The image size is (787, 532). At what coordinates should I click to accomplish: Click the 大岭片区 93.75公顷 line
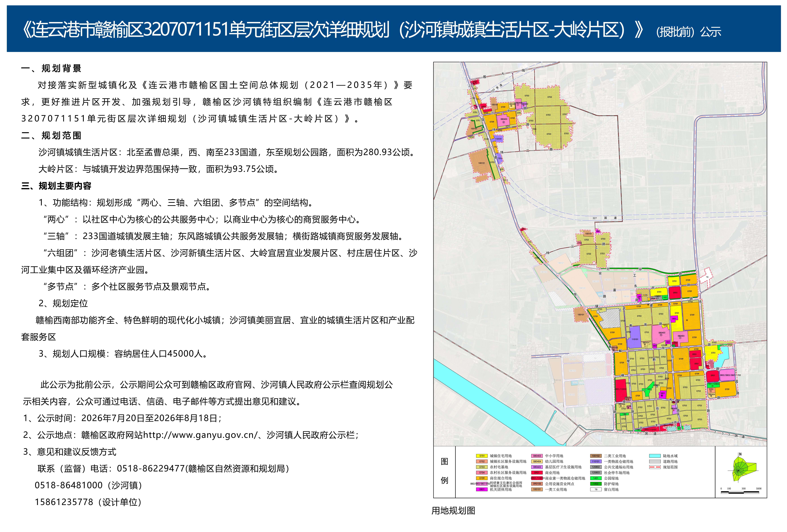click(159, 169)
